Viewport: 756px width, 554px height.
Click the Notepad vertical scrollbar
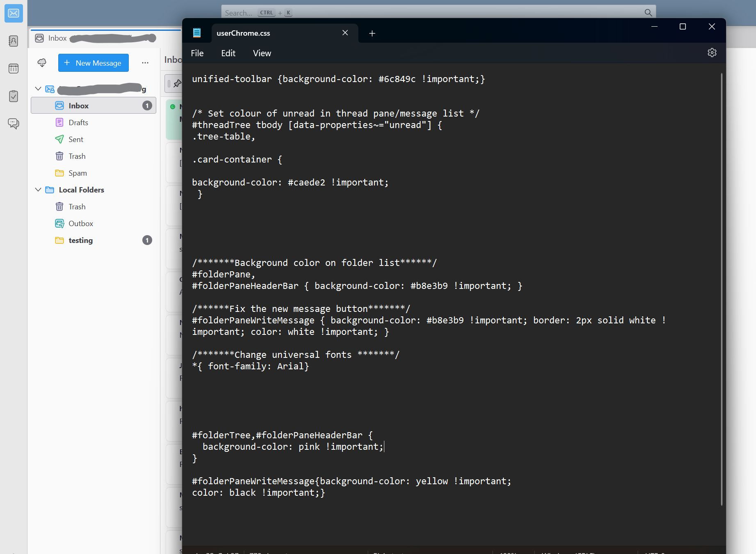722,287
